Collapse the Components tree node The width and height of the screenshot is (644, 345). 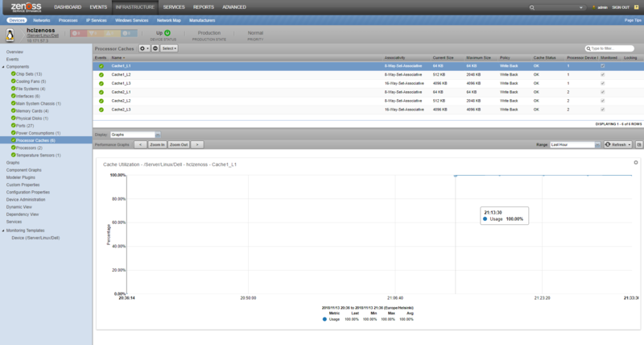(x=3, y=67)
